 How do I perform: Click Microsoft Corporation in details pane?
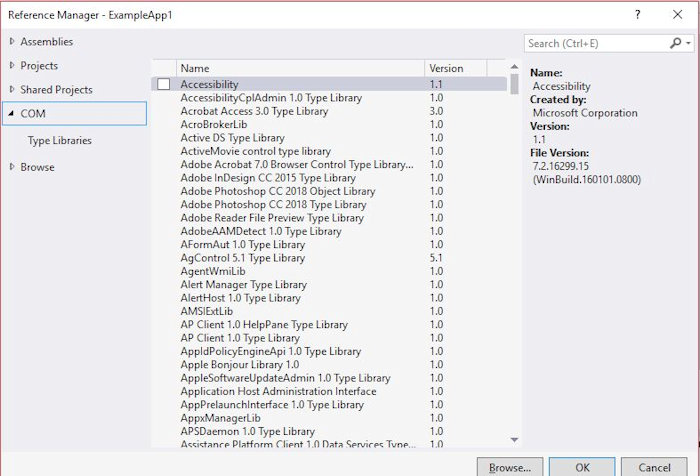(x=585, y=113)
